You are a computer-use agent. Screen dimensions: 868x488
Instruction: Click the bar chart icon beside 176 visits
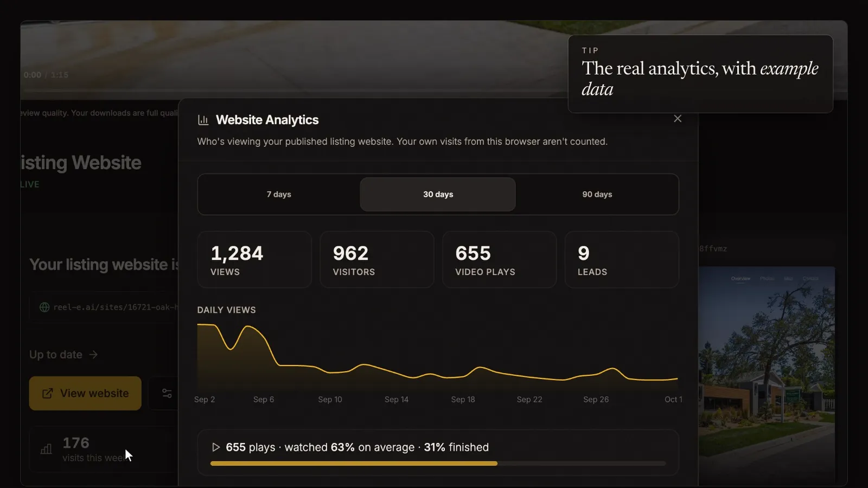click(46, 449)
